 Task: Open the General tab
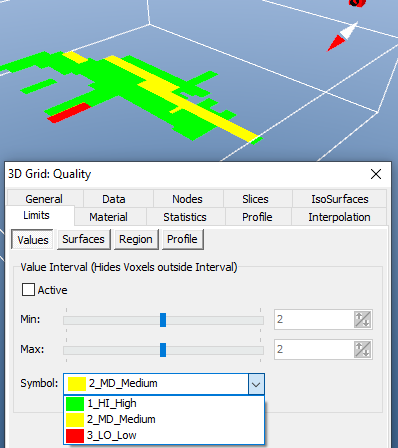coord(44,199)
